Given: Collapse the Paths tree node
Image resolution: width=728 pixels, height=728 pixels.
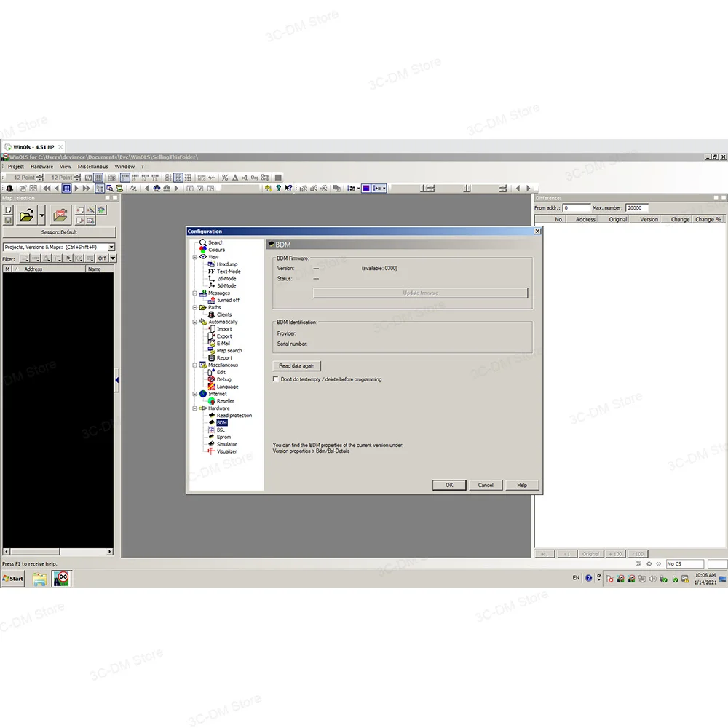Looking at the screenshot, I should tap(195, 307).
